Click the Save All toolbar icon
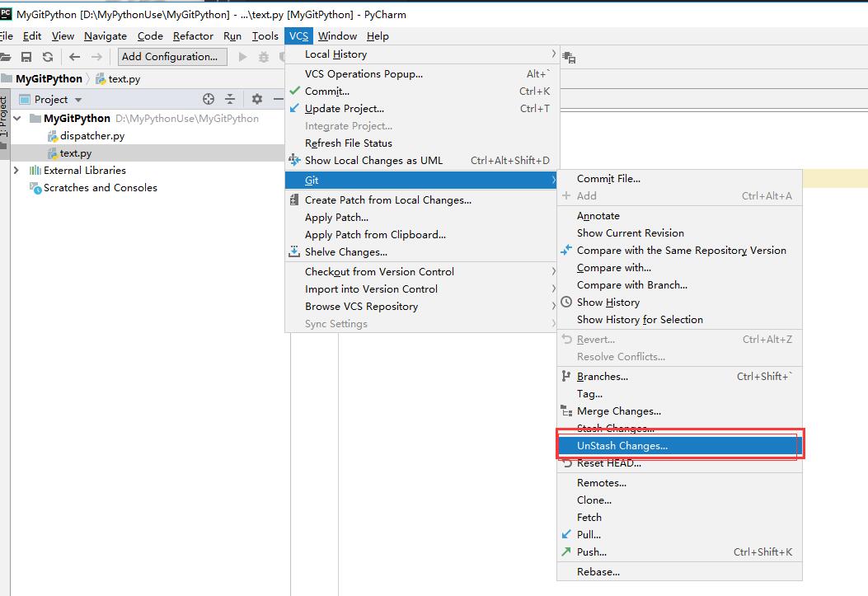Viewport: 868px width, 596px height. 26,57
